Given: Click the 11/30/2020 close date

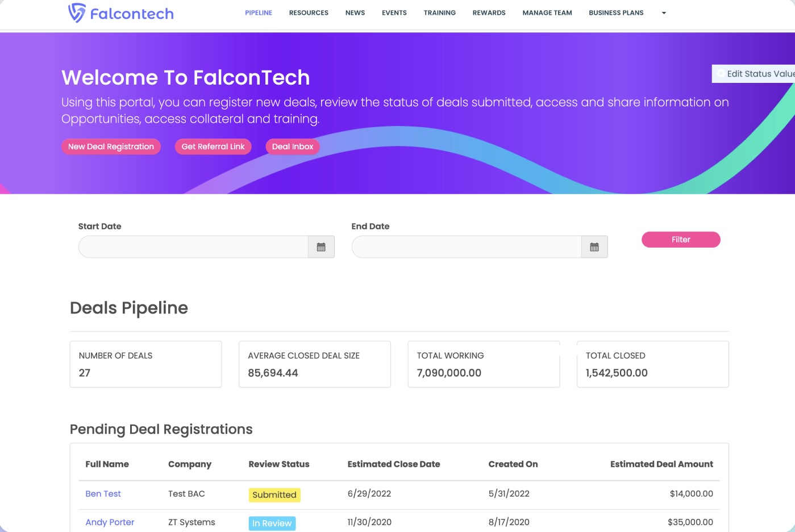Looking at the screenshot, I should click(369, 522).
